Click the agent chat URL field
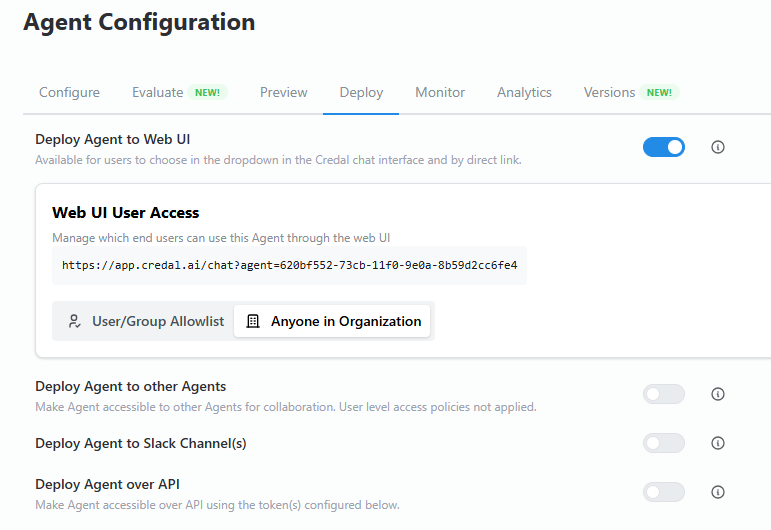This screenshot has height=530, width=771. [x=289, y=266]
